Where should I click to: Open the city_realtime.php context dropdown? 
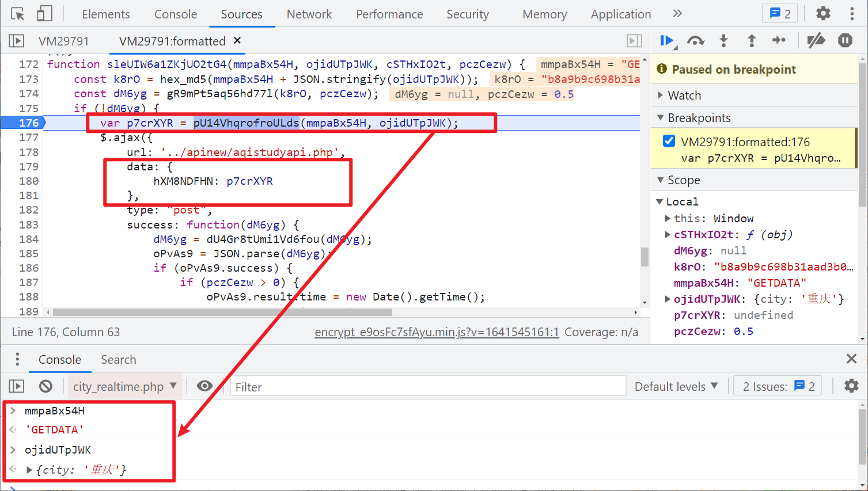[124, 386]
